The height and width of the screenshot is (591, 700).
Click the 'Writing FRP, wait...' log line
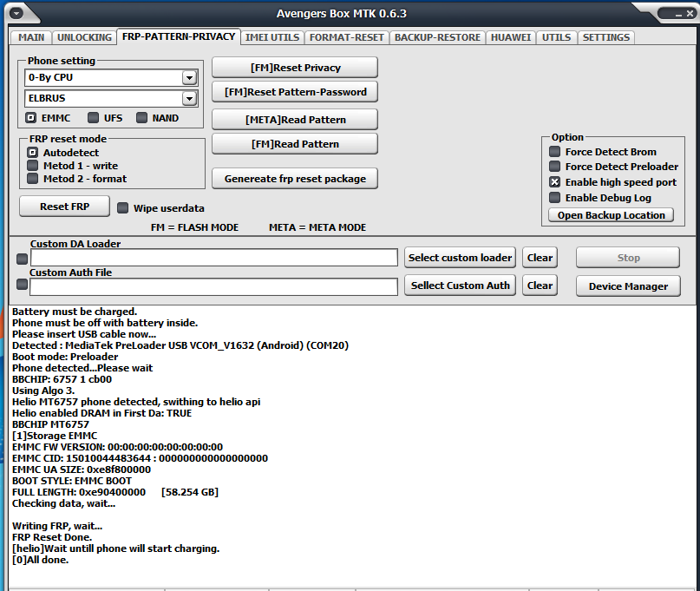pyautogui.click(x=57, y=526)
